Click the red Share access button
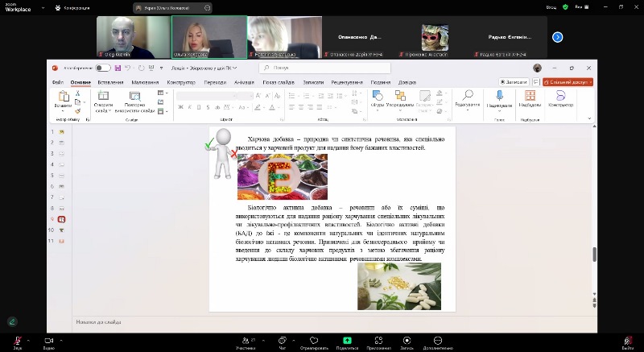This screenshot has height=352, width=644. pyautogui.click(x=568, y=82)
